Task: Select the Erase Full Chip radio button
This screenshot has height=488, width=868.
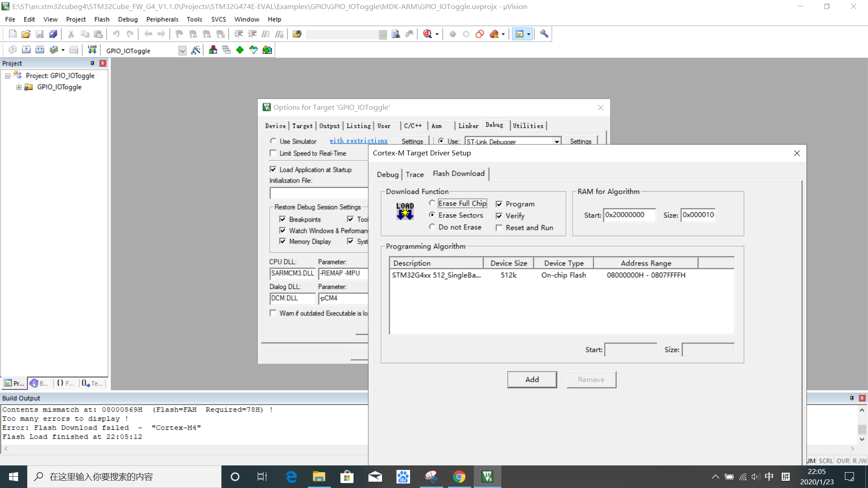Action: [x=432, y=203]
